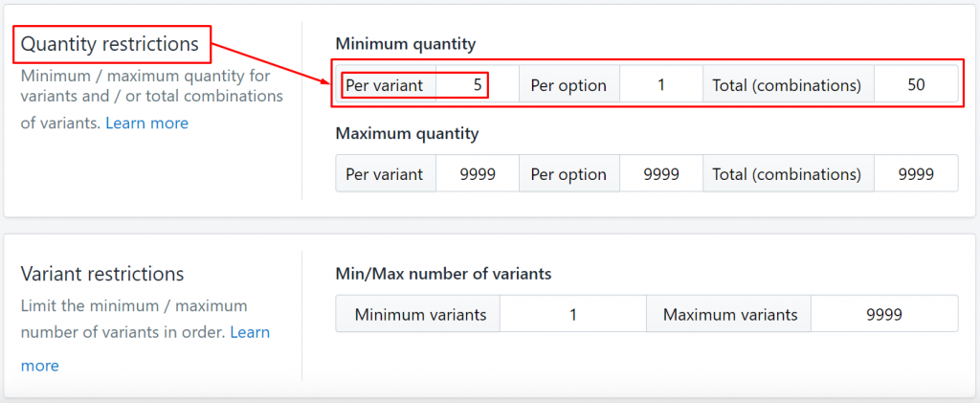Screen dimensions: 980x403
Task: Click the Minimum quantity section title
Action: click(x=406, y=44)
